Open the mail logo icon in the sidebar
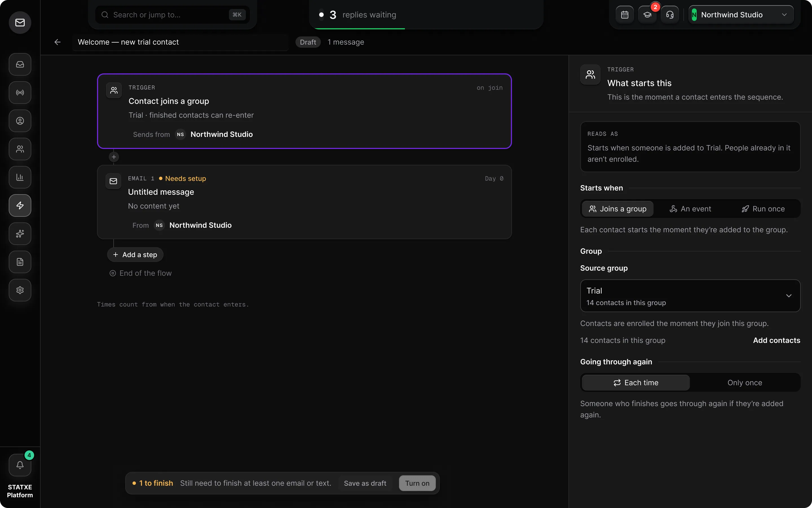 point(20,23)
